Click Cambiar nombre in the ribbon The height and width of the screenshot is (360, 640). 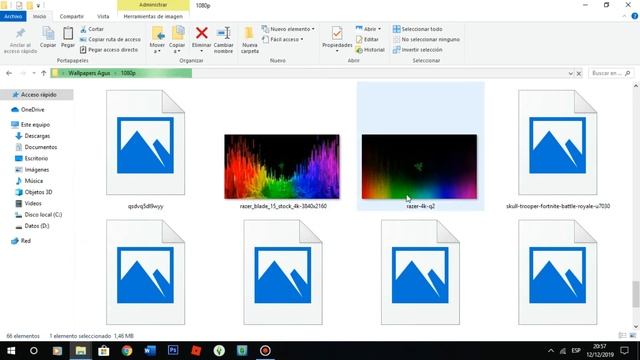(x=224, y=40)
